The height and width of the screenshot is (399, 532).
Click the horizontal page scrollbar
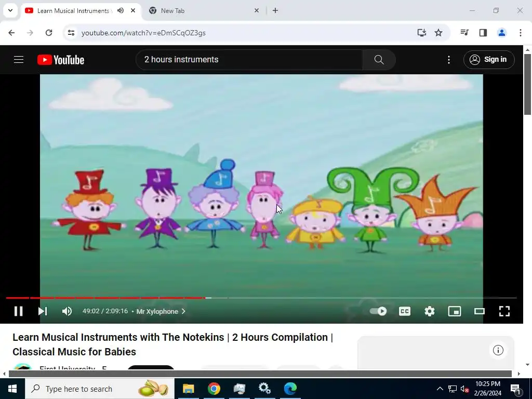[260, 374]
